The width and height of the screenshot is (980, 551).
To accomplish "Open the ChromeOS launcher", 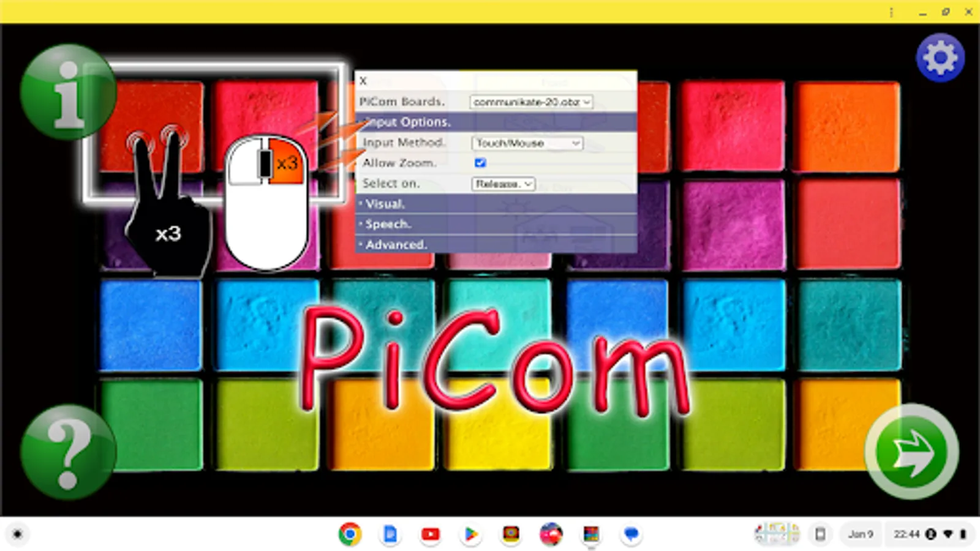I will point(17,534).
